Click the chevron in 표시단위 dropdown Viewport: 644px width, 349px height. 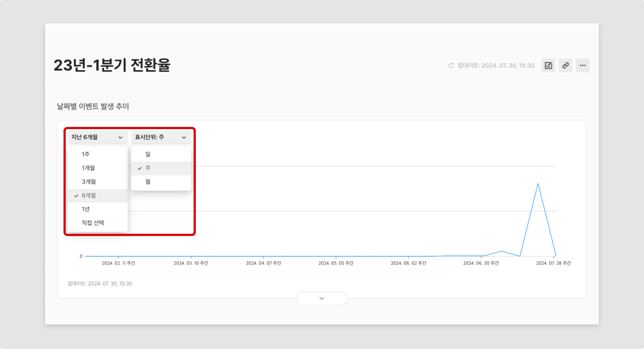coord(184,137)
